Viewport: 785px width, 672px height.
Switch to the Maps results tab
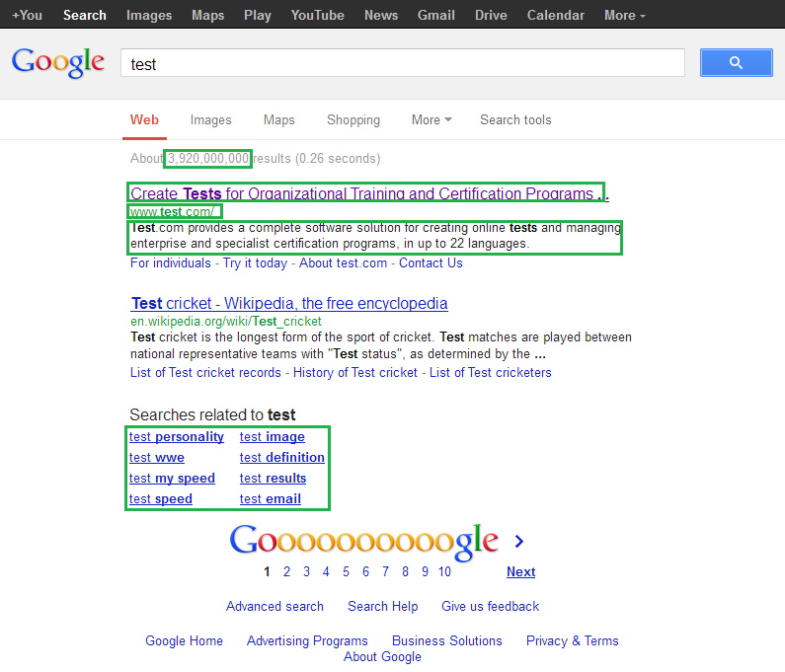(278, 120)
